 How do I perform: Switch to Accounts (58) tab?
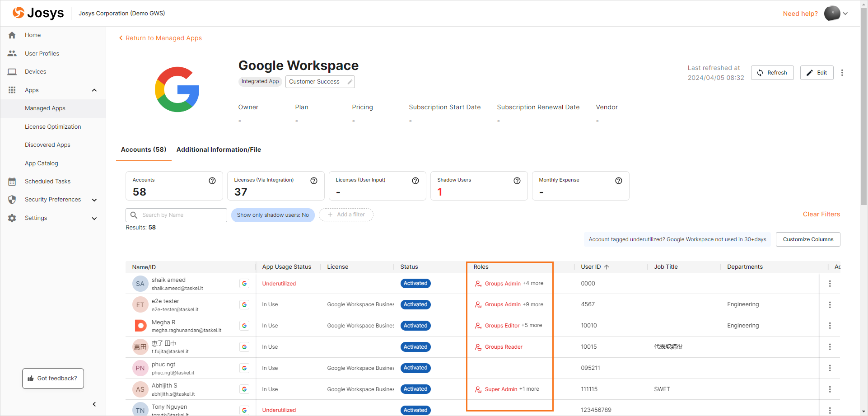point(144,150)
